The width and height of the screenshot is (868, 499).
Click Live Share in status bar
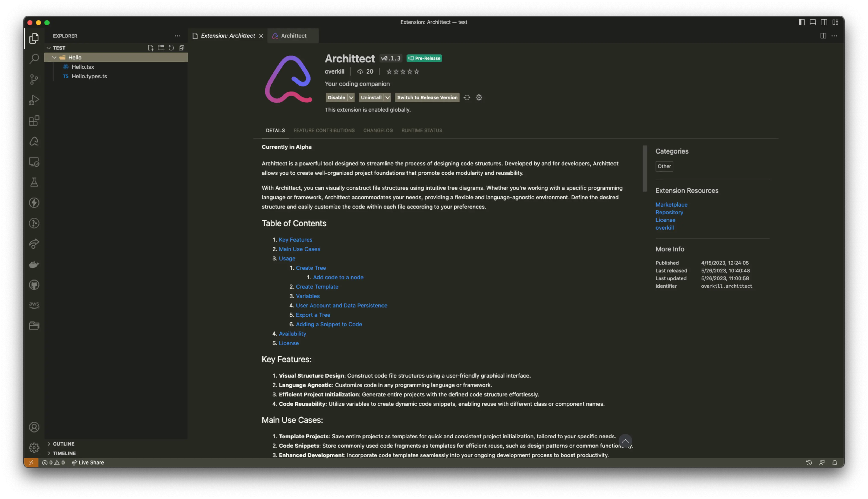(88, 462)
